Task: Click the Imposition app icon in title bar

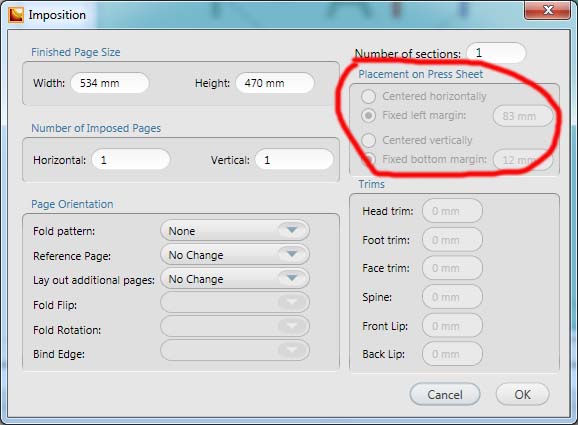Action: pyautogui.click(x=16, y=15)
